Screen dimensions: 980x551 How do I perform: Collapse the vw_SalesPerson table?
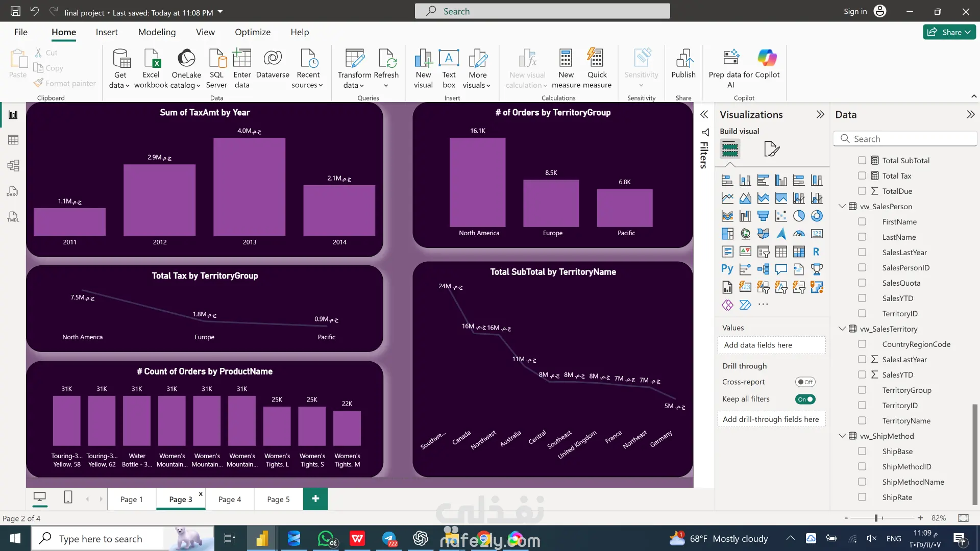842,207
